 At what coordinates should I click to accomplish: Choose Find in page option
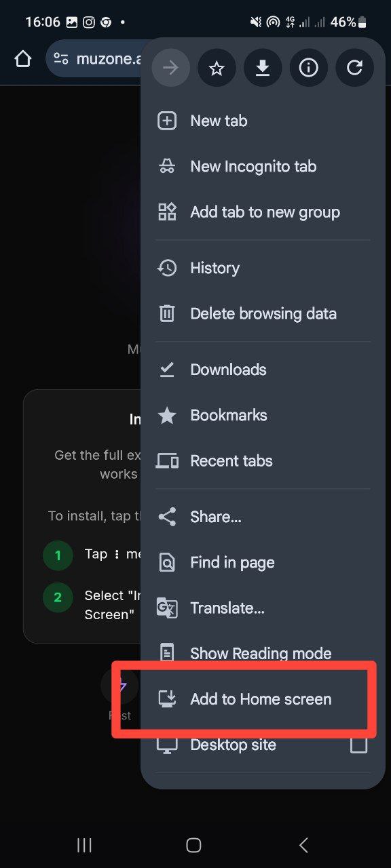click(263, 562)
